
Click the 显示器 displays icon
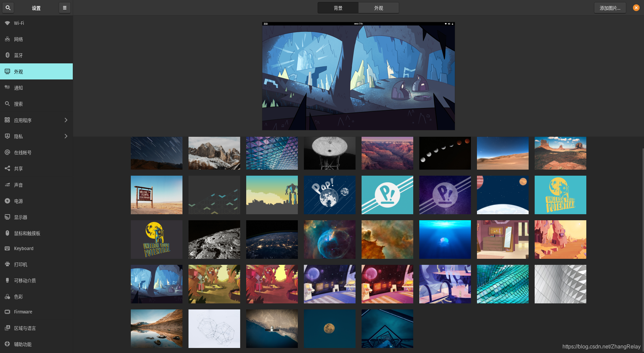tap(7, 217)
